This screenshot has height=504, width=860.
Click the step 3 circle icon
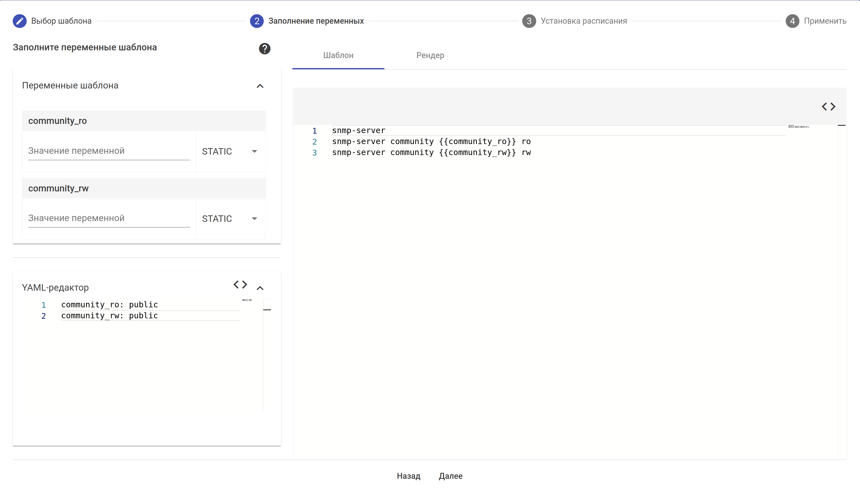(x=529, y=21)
